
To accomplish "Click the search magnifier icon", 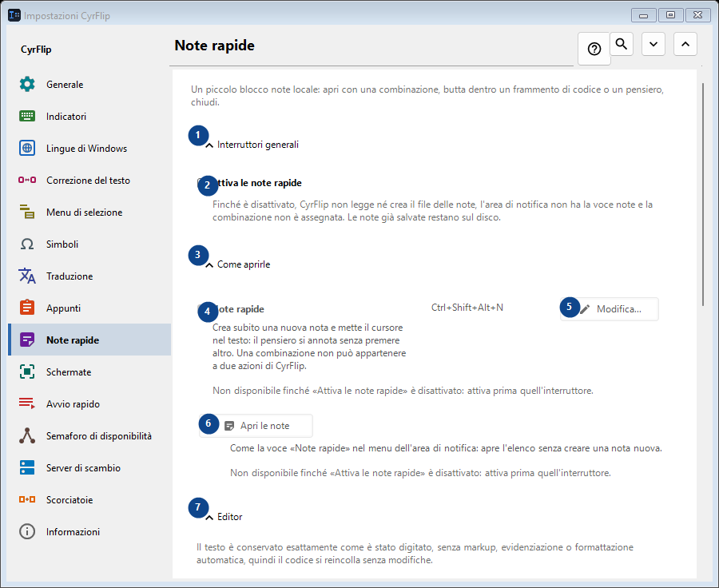I will click(622, 44).
